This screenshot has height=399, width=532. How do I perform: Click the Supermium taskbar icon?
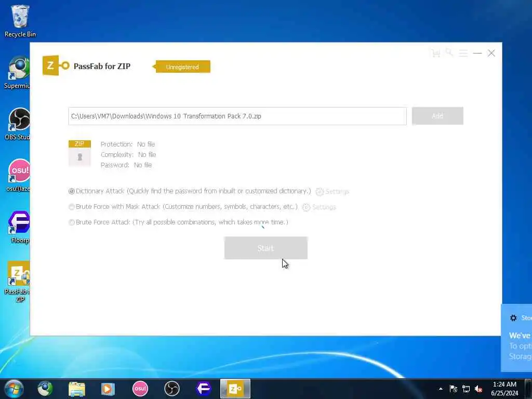click(45, 389)
